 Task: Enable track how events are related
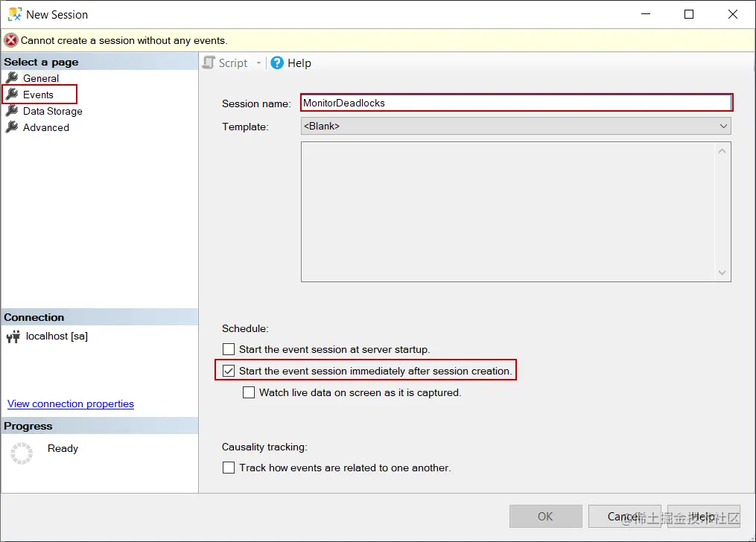229,468
